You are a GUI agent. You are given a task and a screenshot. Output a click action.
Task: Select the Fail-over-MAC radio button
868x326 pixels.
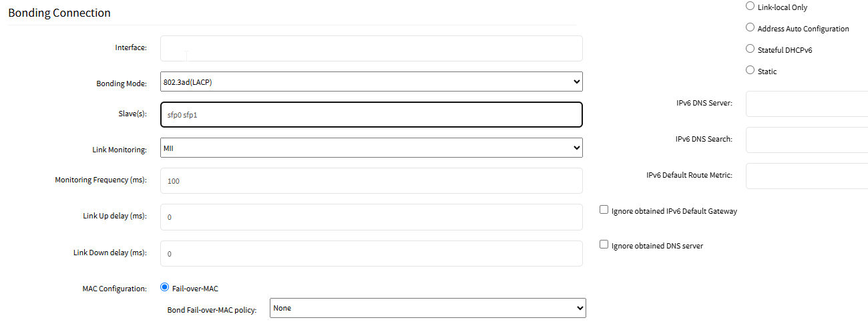165,288
